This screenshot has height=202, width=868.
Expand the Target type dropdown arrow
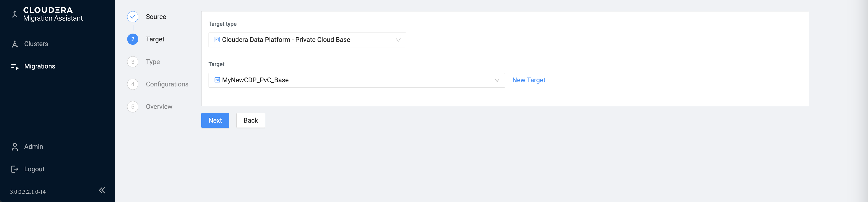click(x=398, y=40)
